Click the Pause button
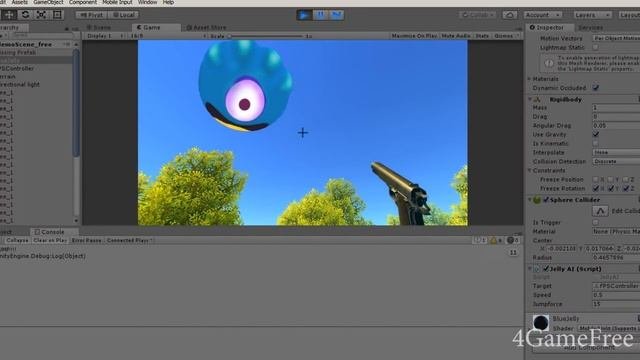 coord(320,15)
